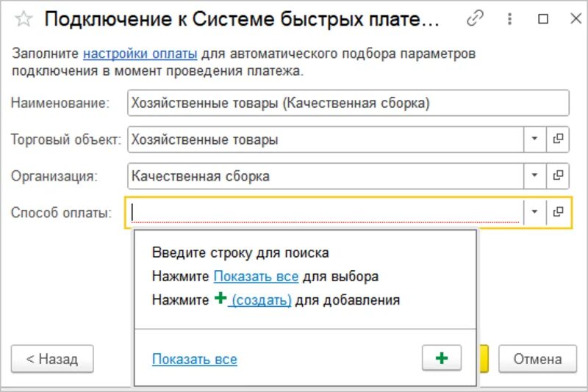Image resolution: width=588 pixels, height=392 pixels.
Task: Open the three-dot more options menu
Action: click(509, 18)
